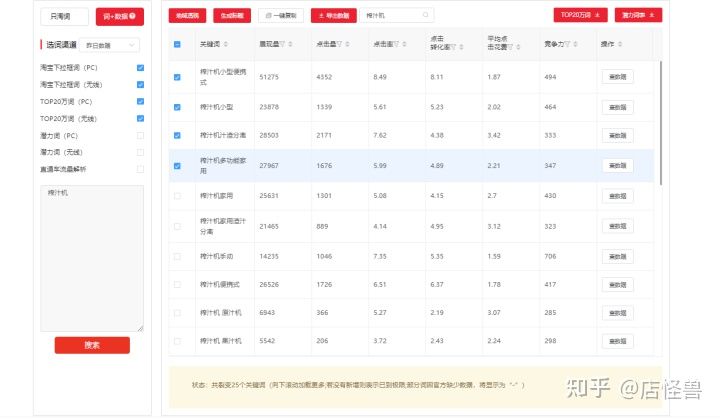Download the TOP20万词 list
The image size is (720, 419).
point(580,15)
